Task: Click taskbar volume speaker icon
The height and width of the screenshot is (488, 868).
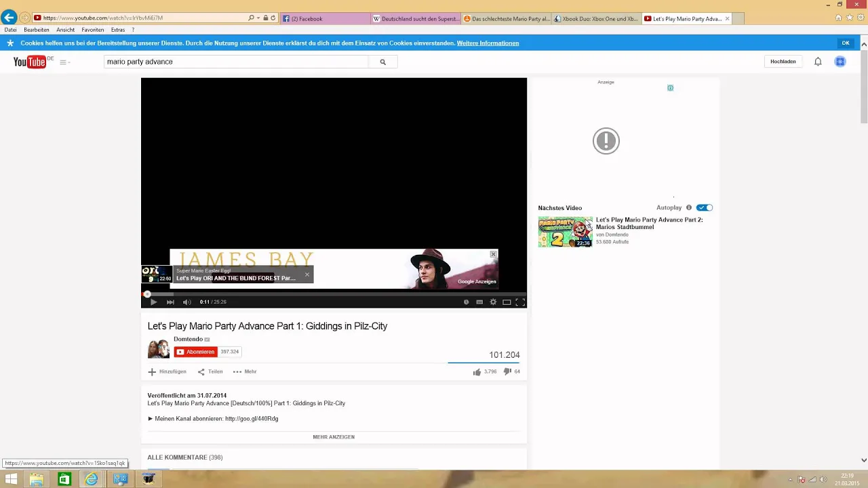Action: coord(823,480)
